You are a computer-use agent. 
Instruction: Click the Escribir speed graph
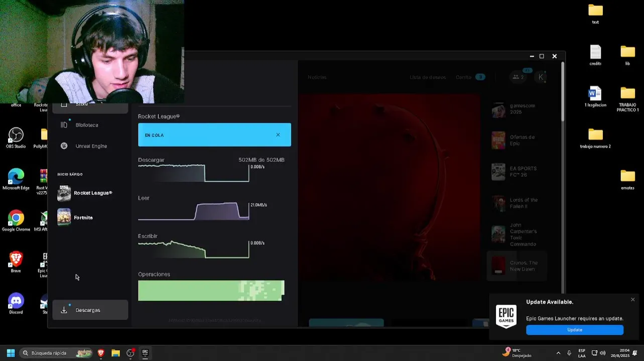point(194,249)
